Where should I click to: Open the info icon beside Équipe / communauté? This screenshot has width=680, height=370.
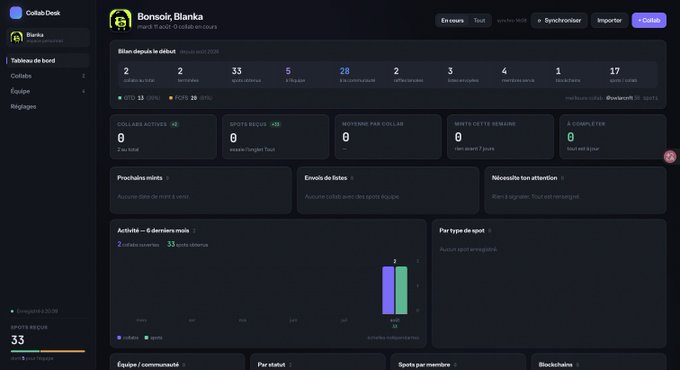click(x=184, y=365)
